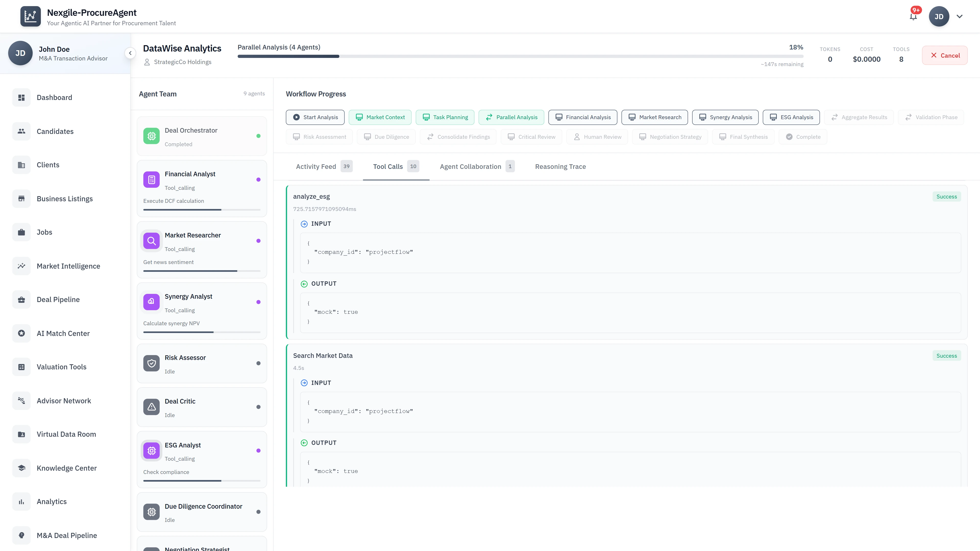Select the Analytics bar-chart icon

21,501
